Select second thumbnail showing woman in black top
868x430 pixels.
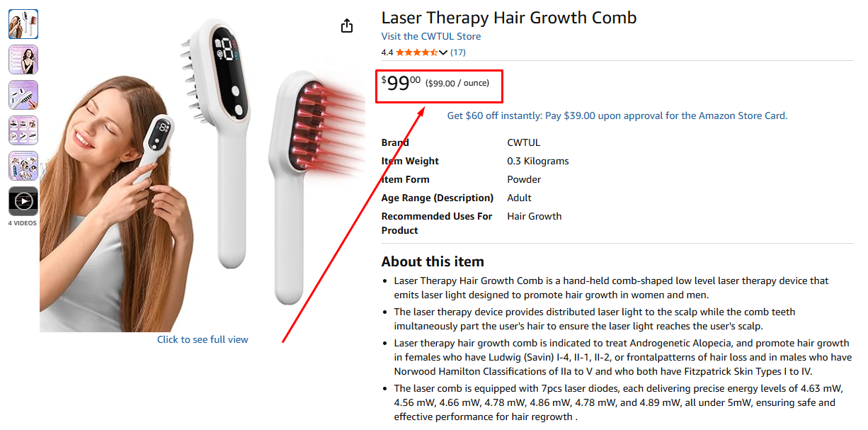pos(23,60)
